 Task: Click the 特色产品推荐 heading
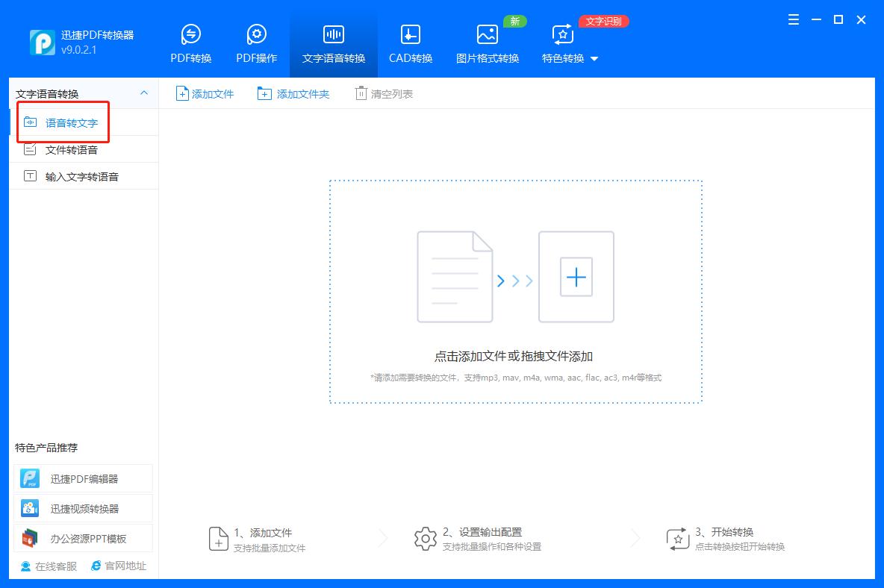46,448
